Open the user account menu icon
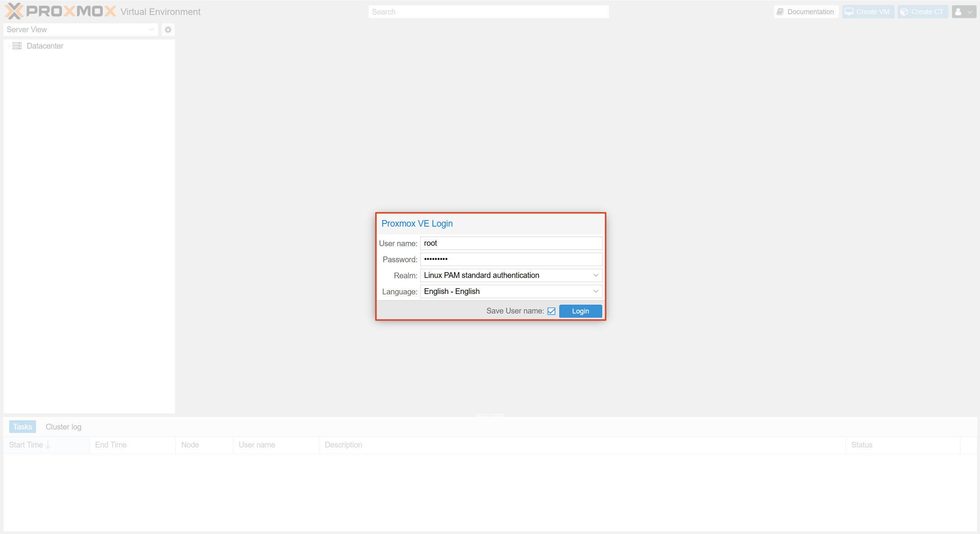The height and width of the screenshot is (534, 980). [964, 12]
